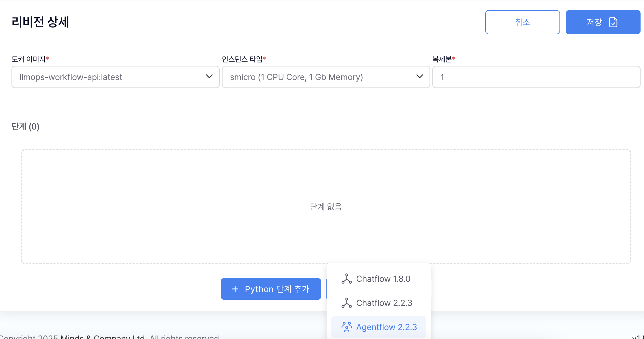Click the plus icon on Python 단계 추가
Viewport: 644px width, 339px height.
click(235, 289)
